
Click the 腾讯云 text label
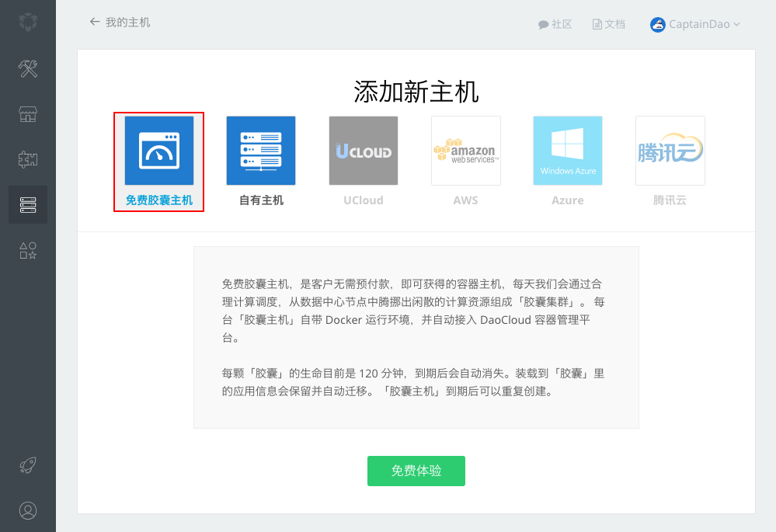click(670, 200)
